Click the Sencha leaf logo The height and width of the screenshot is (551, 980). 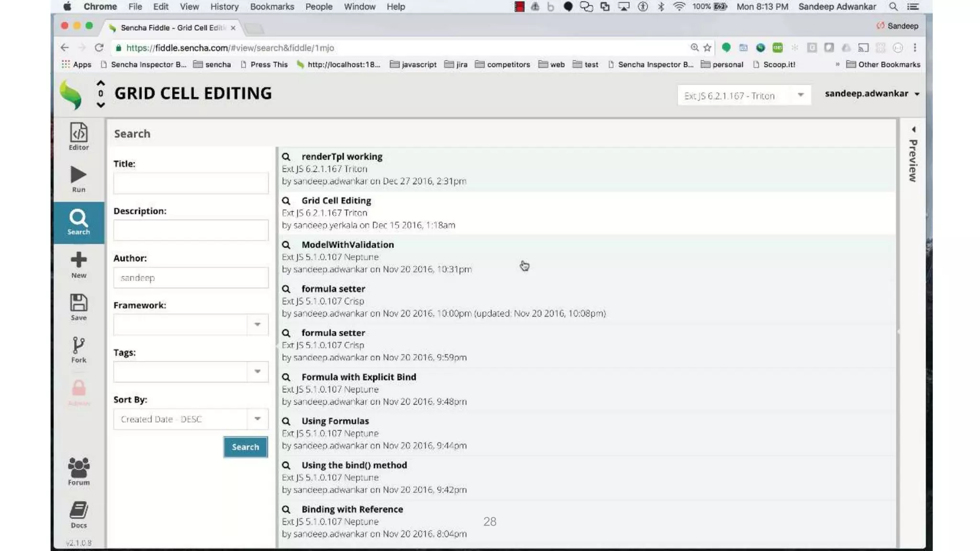(71, 94)
